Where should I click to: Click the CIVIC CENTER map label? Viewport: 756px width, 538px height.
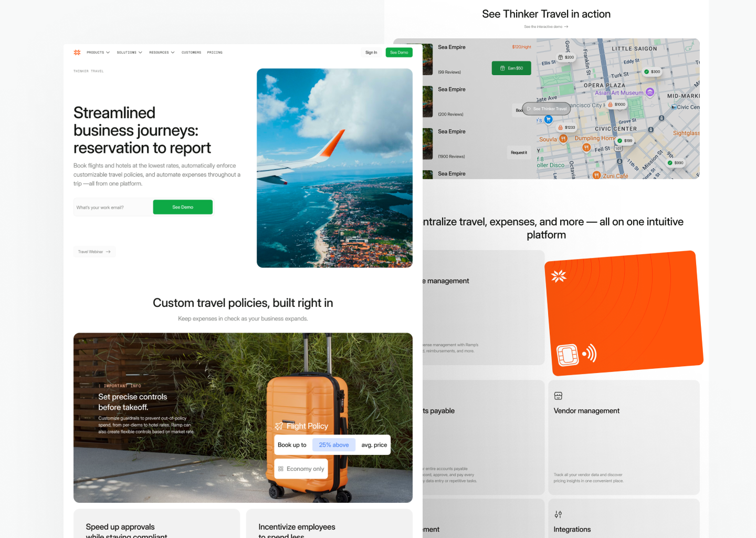tap(616, 129)
